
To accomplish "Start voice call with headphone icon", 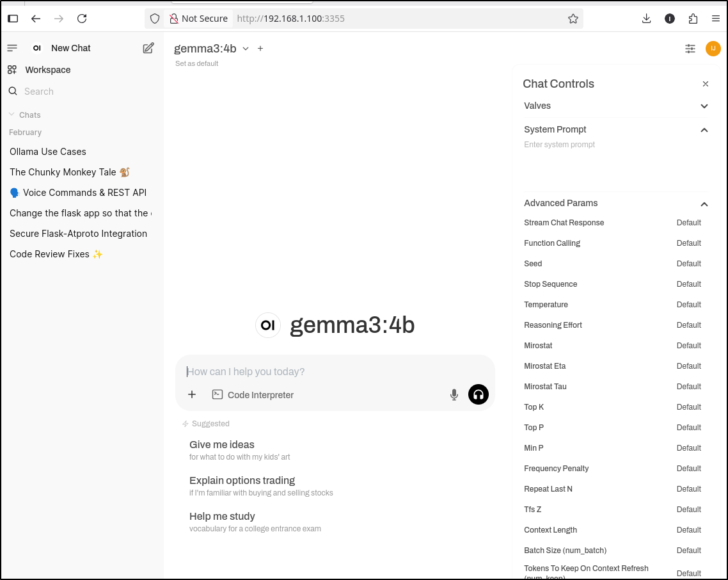I will pos(479,394).
